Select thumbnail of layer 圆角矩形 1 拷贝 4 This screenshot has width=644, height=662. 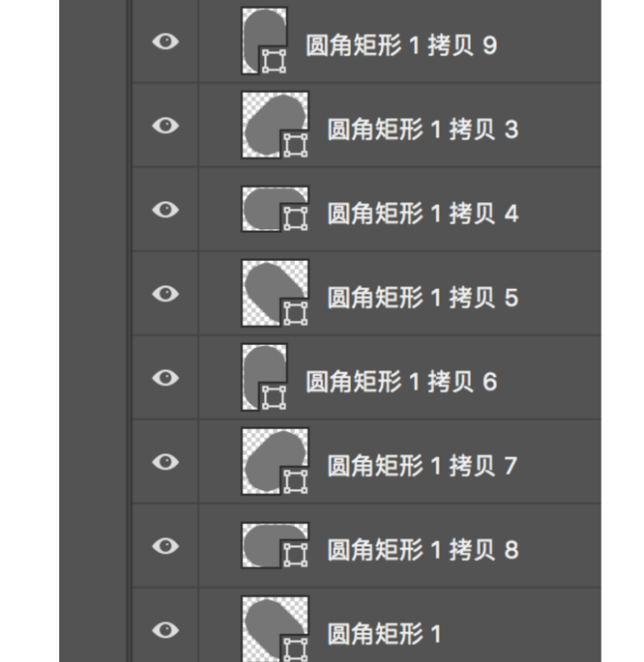pyautogui.click(x=275, y=209)
